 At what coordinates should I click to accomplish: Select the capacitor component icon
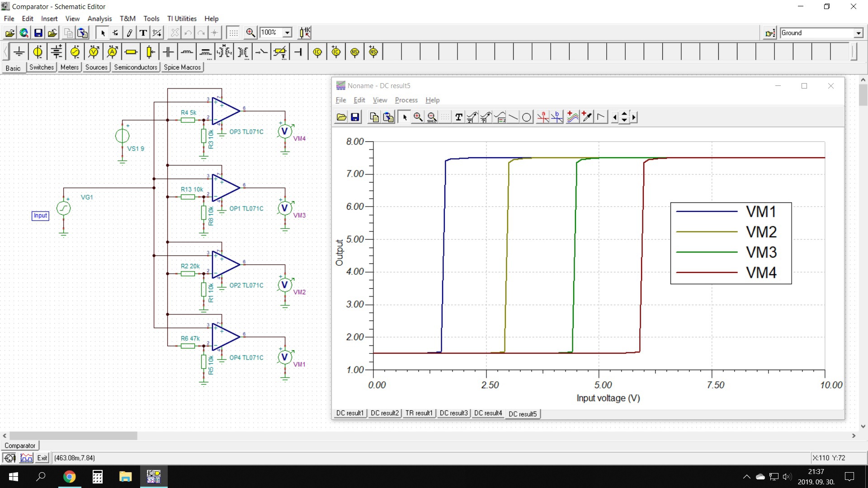pyautogui.click(x=168, y=52)
